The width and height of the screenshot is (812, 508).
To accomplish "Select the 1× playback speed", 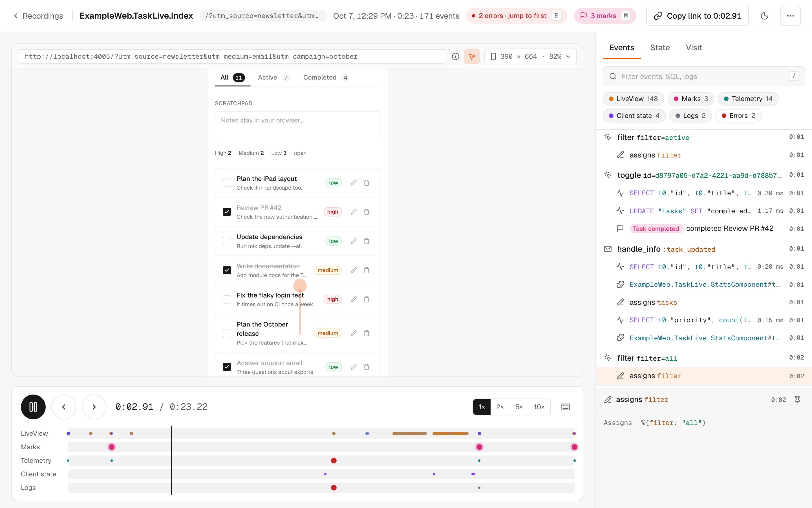I will click(482, 407).
